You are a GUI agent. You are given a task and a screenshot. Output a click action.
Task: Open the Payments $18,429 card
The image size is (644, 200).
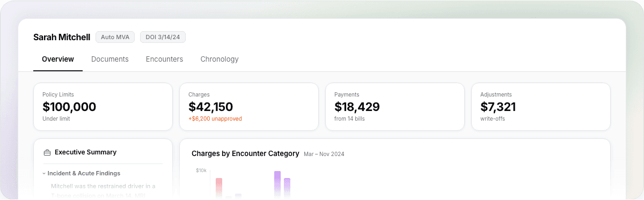point(395,107)
